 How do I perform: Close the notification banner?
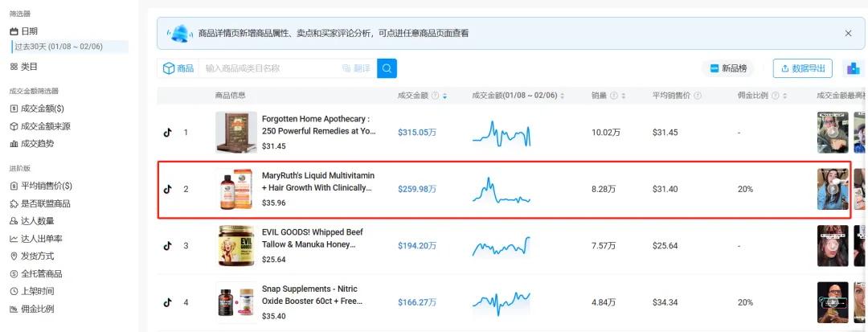coord(848,33)
